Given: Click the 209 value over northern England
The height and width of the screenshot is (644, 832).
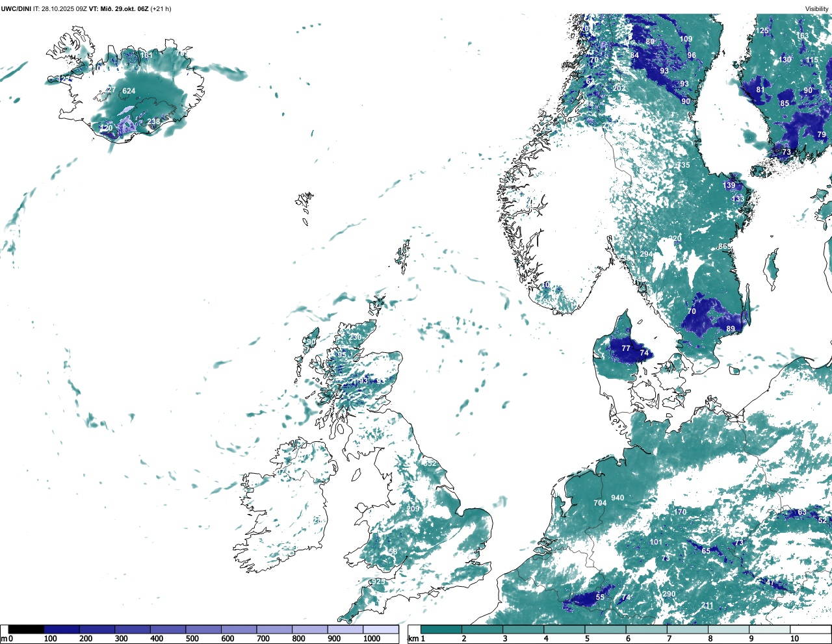Looking at the screenshot, I should (x=413, y=509).
